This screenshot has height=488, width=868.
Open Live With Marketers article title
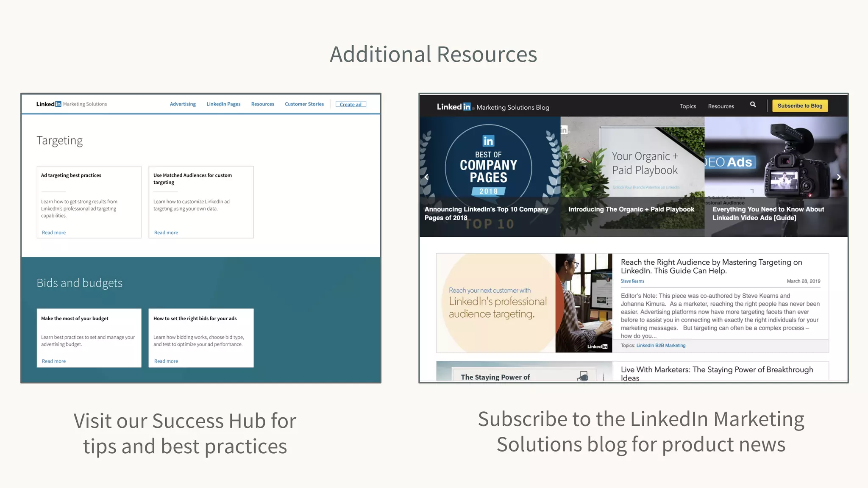[717, 374]
